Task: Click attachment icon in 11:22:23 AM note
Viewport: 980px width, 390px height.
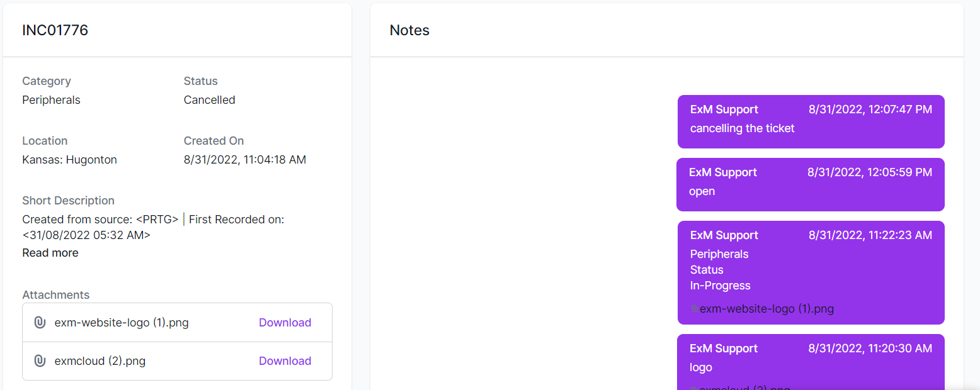Action: (694, 309)
